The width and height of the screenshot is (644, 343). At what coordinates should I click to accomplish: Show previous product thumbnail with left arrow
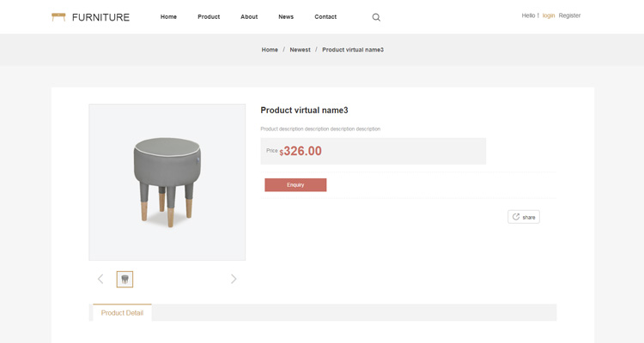click(100, 279)
